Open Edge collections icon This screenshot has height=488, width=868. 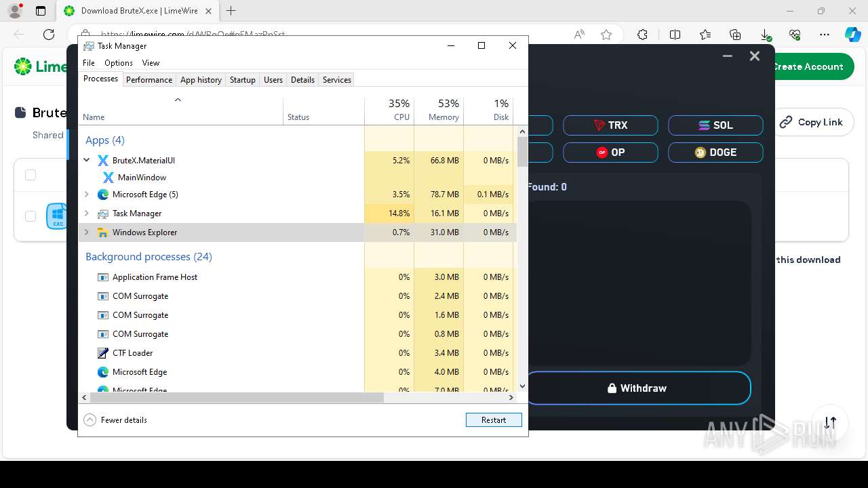tap(735, 35)
